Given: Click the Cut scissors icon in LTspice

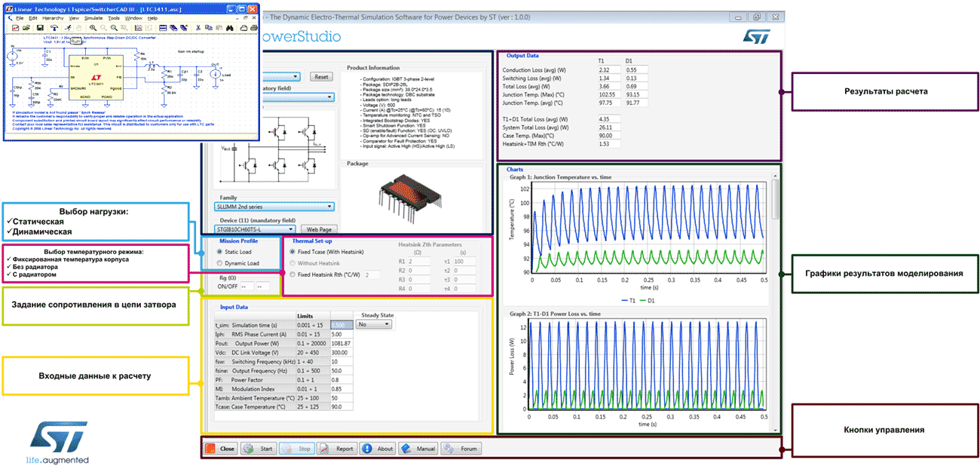Looking at the screenshot, I should pyautogui.click(x=198, y=28).
